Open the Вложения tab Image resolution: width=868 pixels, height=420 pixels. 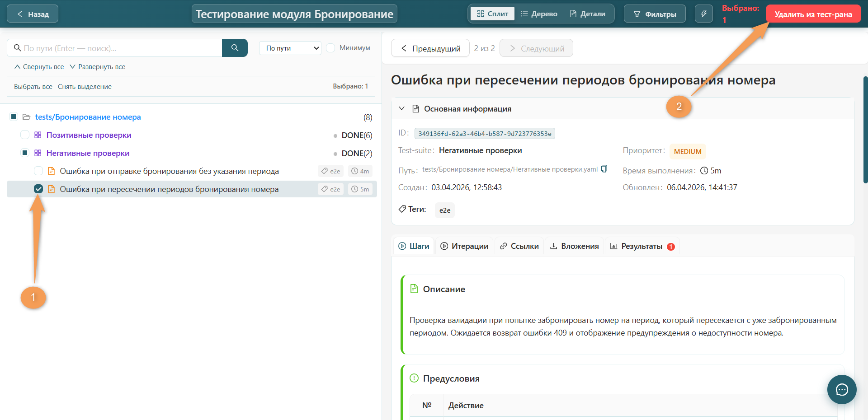click(574, 246)
